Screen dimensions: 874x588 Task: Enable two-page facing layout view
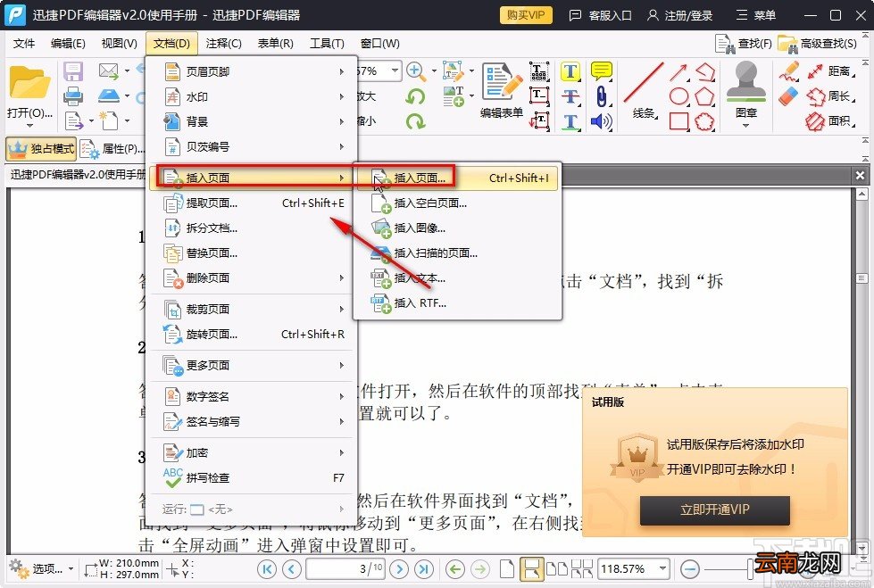click(557, 569)
